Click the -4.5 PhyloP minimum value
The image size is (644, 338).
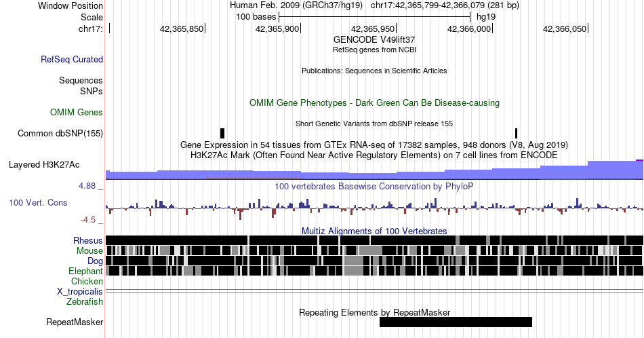88,220
